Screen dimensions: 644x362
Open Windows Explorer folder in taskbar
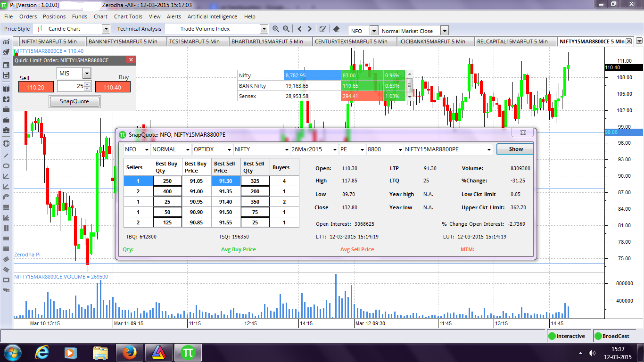click(100, 353)
